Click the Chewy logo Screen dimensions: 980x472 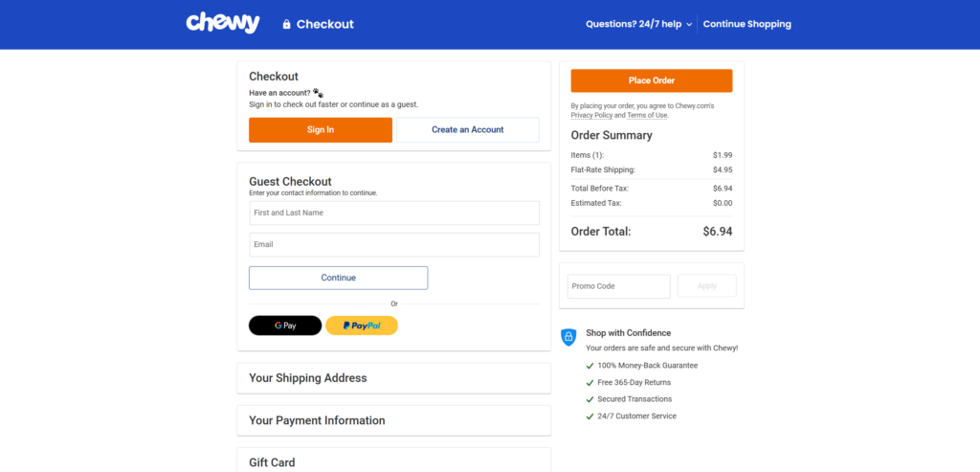[x=222, y=23]
